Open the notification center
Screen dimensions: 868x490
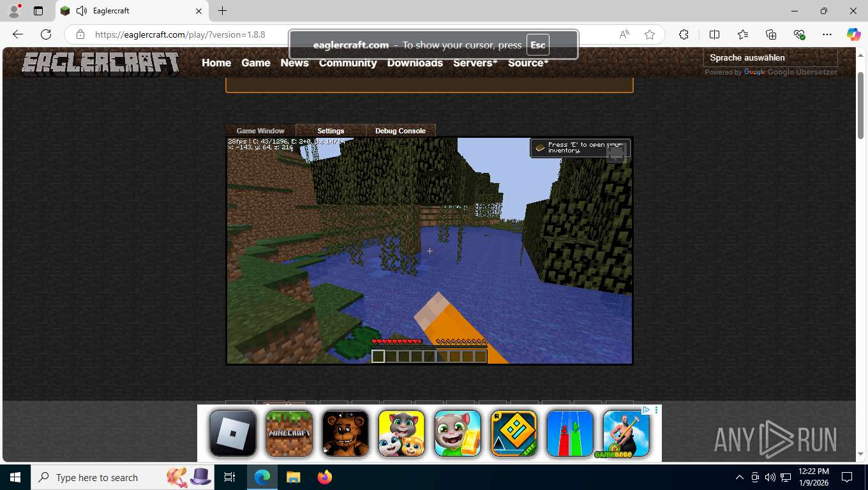click(x=847, y=477)
